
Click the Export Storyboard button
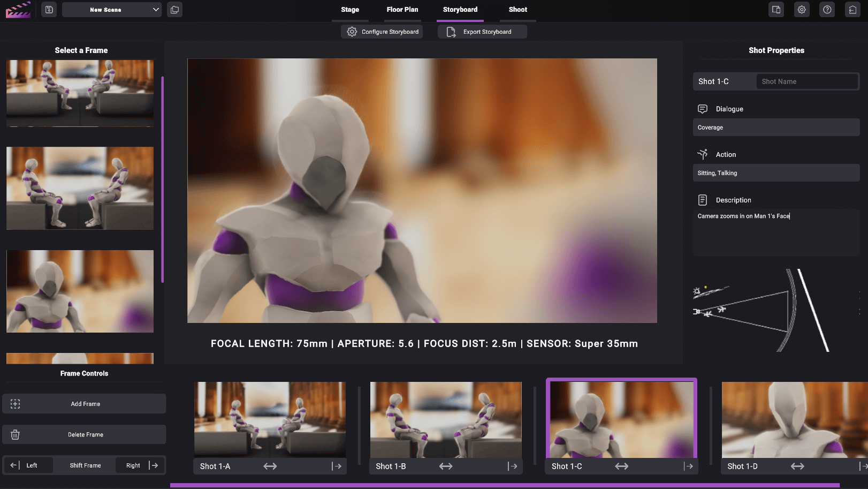coord(482,32)
